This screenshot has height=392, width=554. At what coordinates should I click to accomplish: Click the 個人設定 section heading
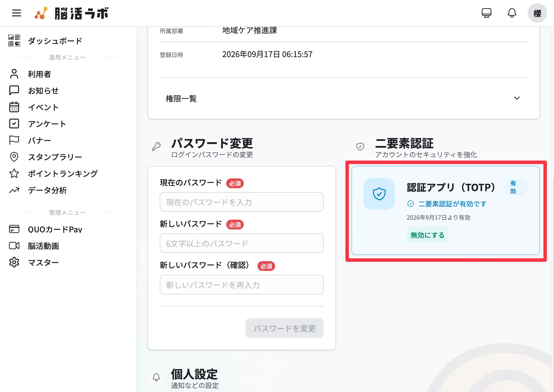(194, 374)
